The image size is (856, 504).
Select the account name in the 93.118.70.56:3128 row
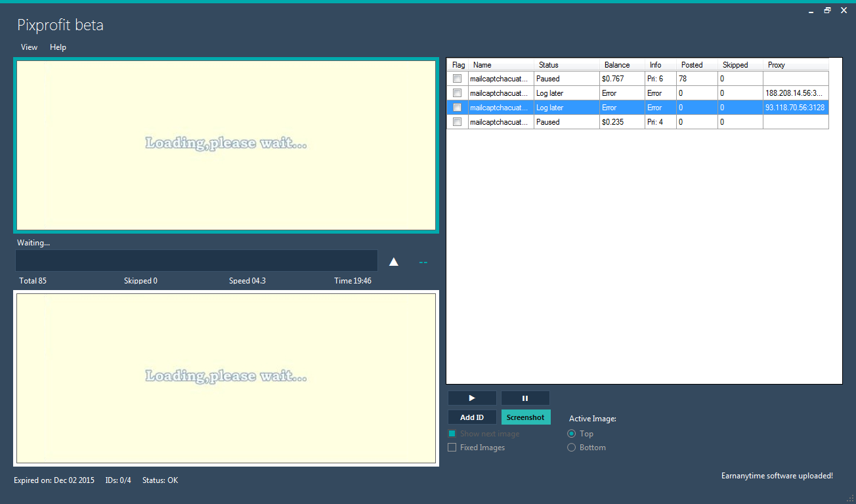tap(501, 108)
